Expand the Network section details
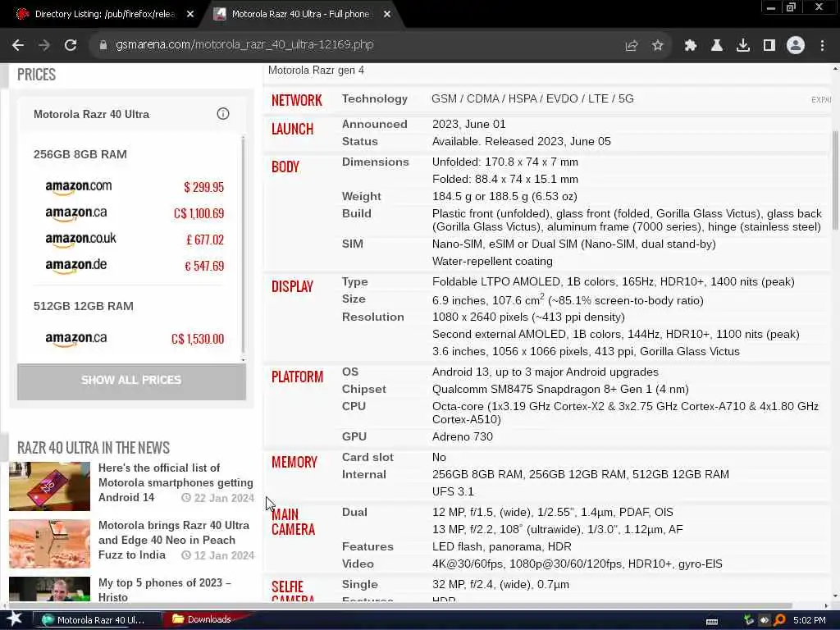The height and width of the screenshot is (630, 840). [x=820, y=99]
